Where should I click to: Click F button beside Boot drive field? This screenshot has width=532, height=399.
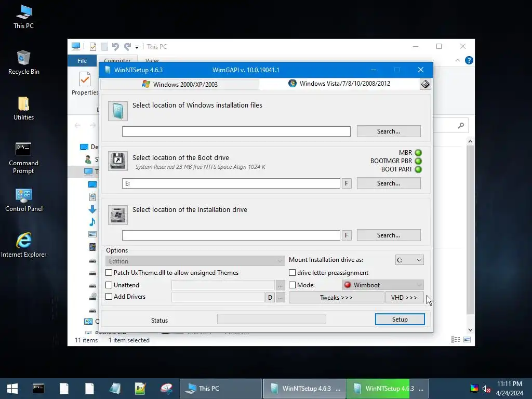[x=347, y=183]
